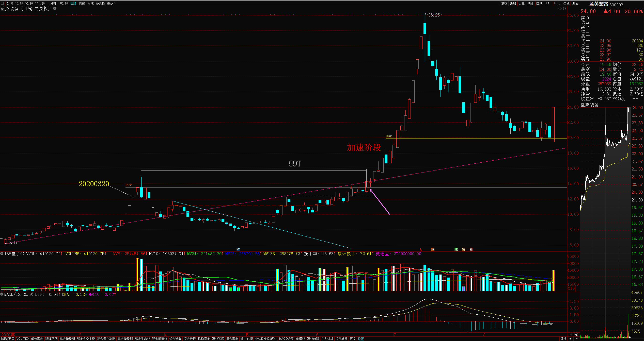Open the 指标 menu in bottom bar
Image resolution: width=644 pixels, height=341 pixels.
tap(4, 339)
